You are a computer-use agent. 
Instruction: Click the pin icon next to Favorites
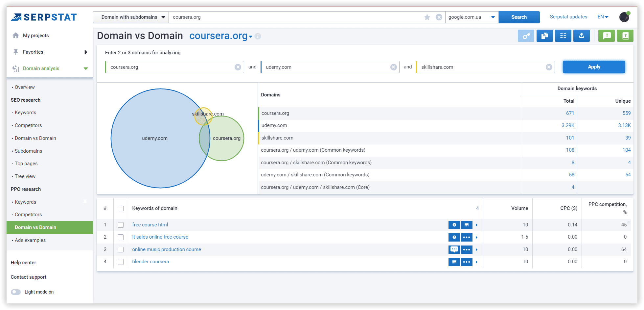tap(16, 52)
